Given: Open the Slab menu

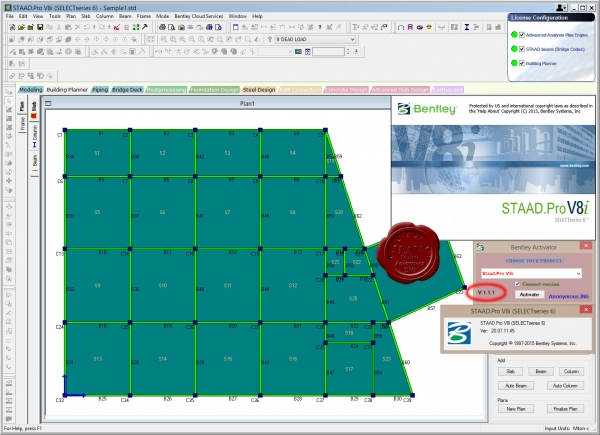Looking at the screenshot, I should (x=86, y=16).
